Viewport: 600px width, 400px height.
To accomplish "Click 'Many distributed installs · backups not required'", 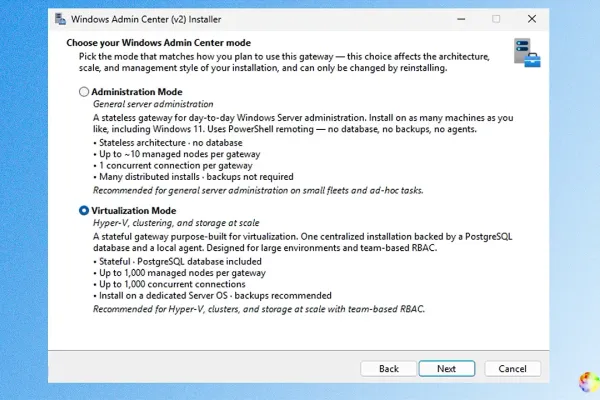I will click(x=193, y=177).
